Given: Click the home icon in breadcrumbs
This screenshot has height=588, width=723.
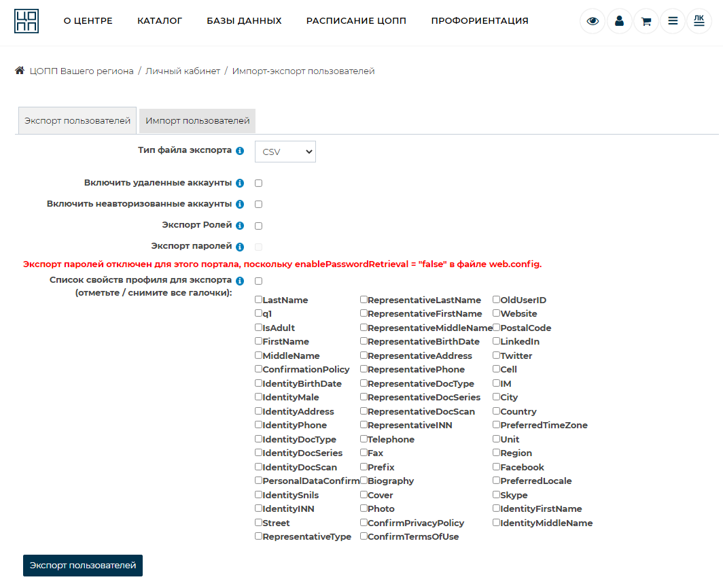Looking at the screenshot, I should pyautogui.click(x=20, y=71).
